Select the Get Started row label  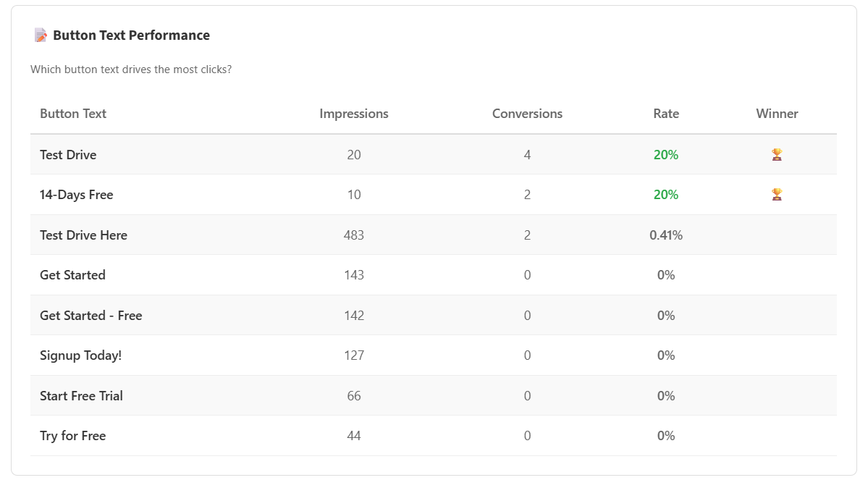pyautogui.click(x=72, y=275)
